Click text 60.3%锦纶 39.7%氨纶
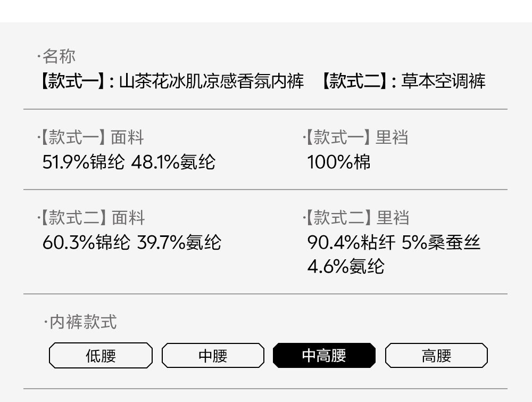 tap(131, 242)
